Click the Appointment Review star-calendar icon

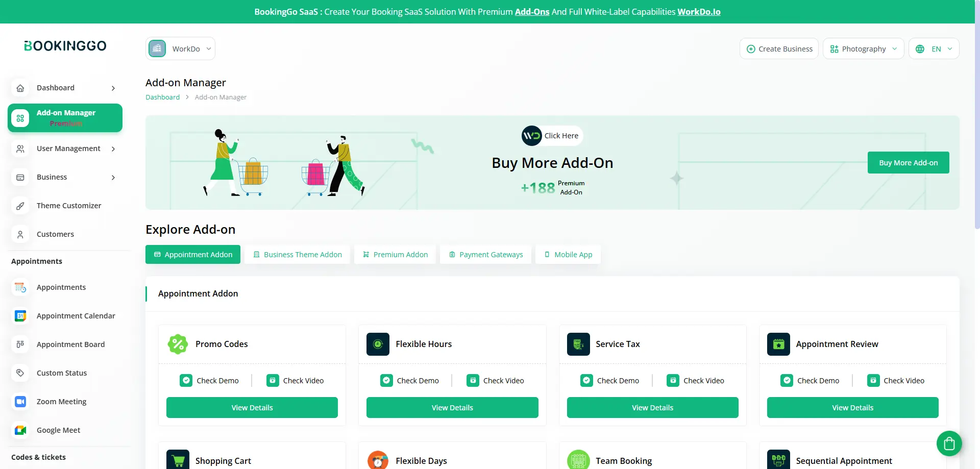point(778,344)
